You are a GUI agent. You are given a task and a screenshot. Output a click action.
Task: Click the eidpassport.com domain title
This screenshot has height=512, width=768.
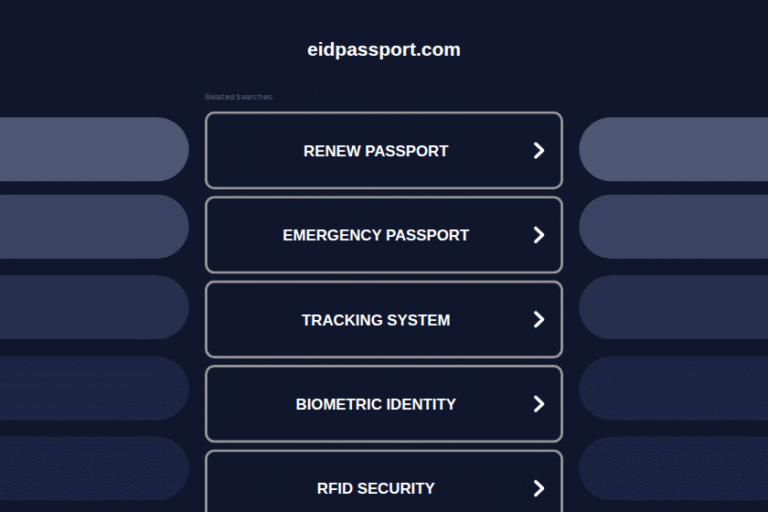pyautogui.click(x=384, y=49)
